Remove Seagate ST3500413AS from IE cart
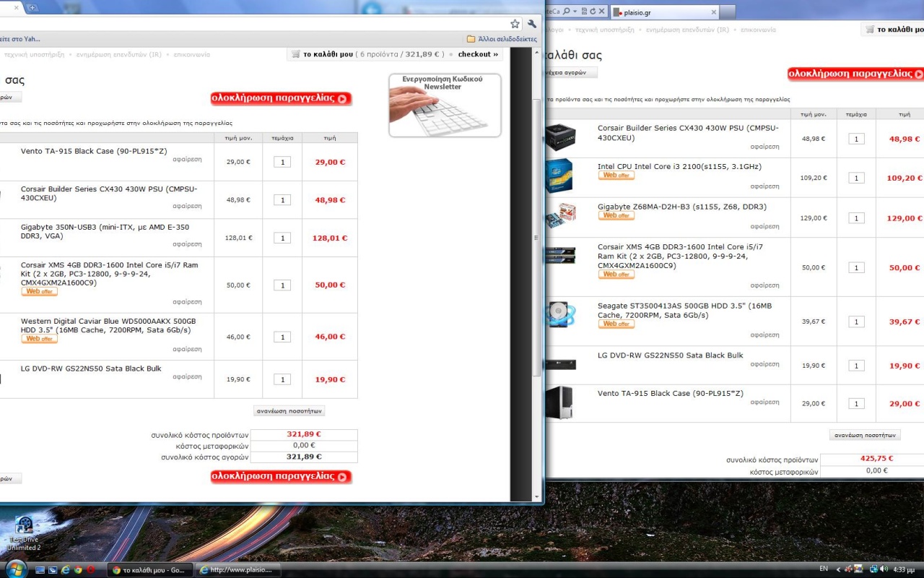This screenshot has height=578, width=924. (x=764, y=335)
